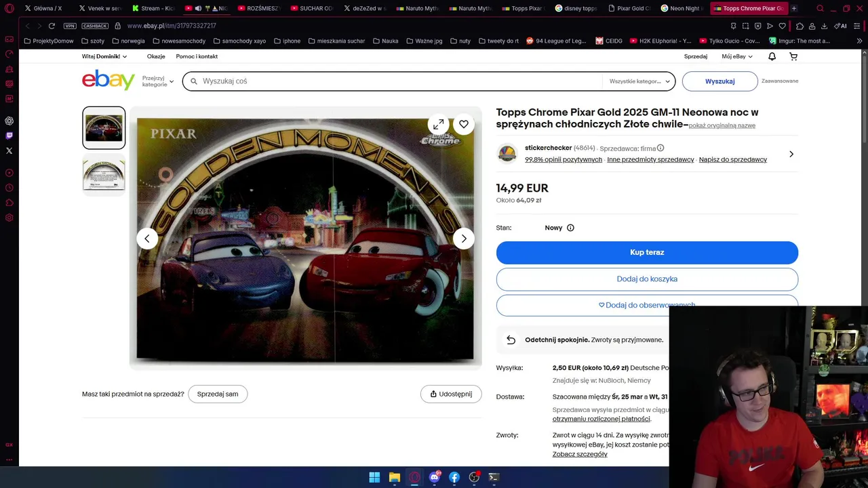Screen dimensions: 868x488
Task: Open 'Zaawansowane' search link
Action: point(780,81)
